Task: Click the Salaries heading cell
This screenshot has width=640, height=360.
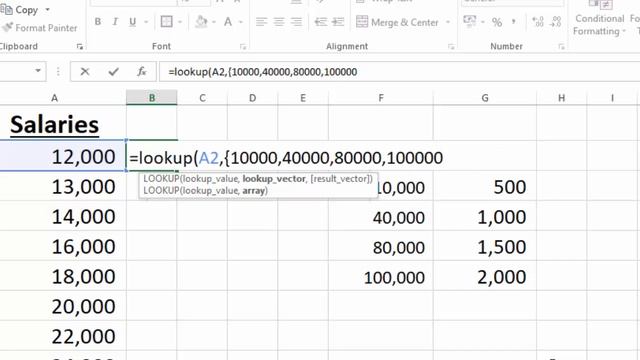Action: coord(63,123)
